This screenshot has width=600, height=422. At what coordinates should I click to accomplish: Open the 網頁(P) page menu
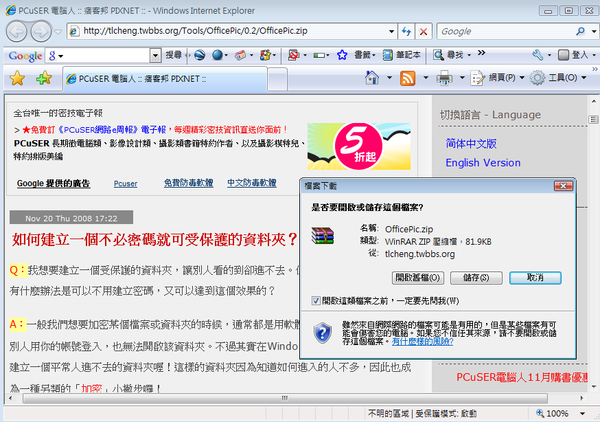pos(497,78)
